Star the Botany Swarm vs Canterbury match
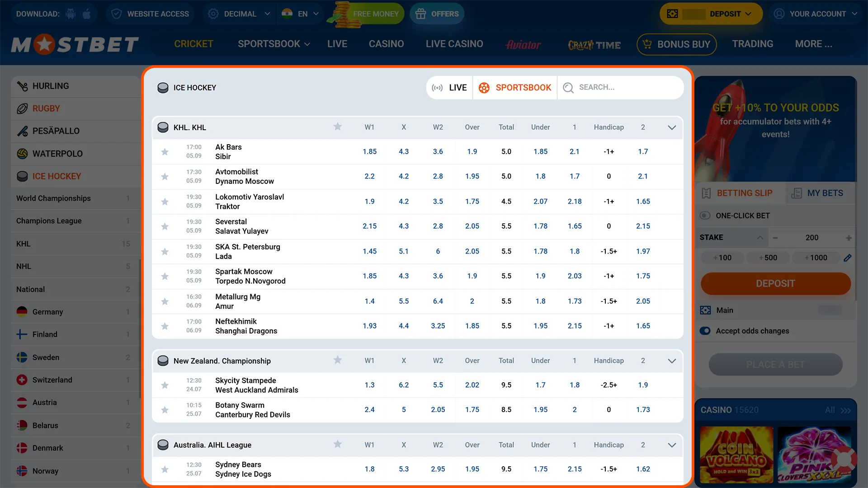The width and height of the screenshot is (868, 488). point(165,410)
